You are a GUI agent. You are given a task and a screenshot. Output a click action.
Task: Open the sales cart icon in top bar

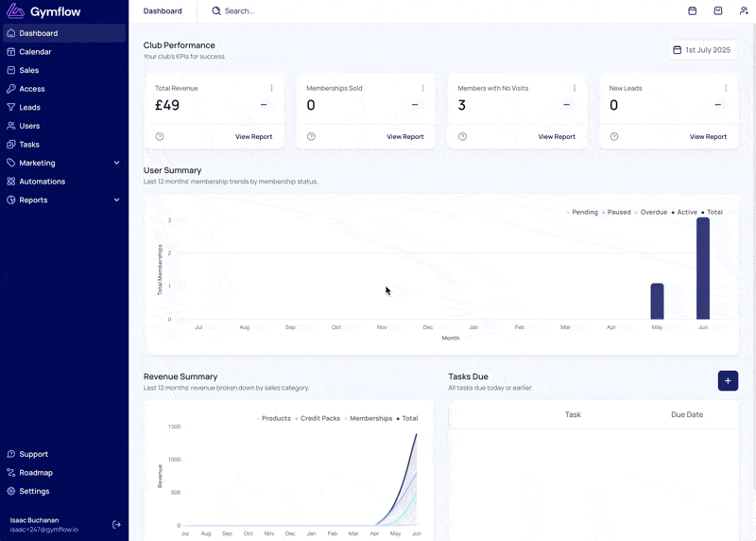pos(718,10)
